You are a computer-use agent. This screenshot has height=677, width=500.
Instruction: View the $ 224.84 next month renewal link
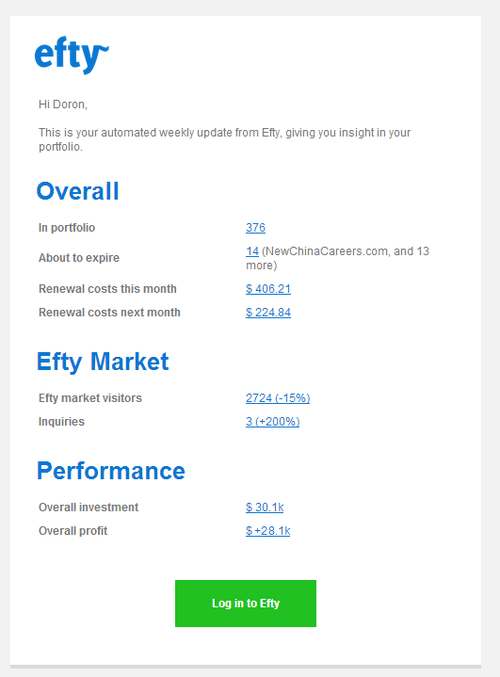(268, 312)
